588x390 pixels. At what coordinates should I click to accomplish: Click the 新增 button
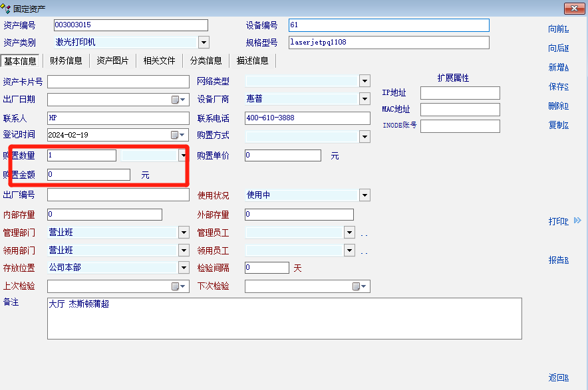tap(558, 68)
